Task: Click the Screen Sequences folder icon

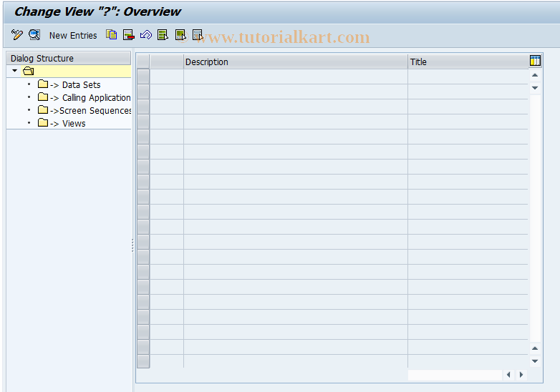Action: pyautogui.click(x=43, y=110)
